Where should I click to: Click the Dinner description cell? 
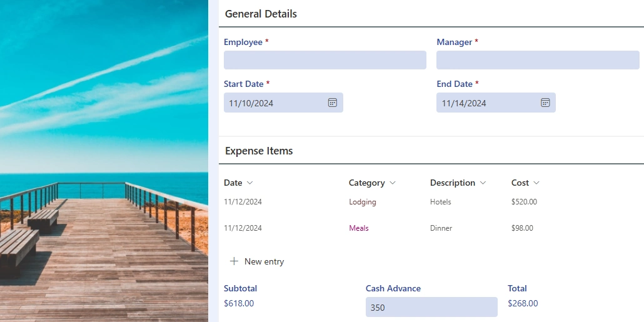pyautogui.click(x=442, y=228)
